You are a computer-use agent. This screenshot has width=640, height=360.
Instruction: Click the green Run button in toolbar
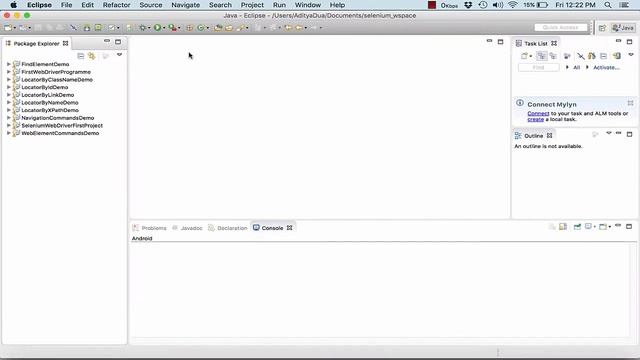coord(157,28)
